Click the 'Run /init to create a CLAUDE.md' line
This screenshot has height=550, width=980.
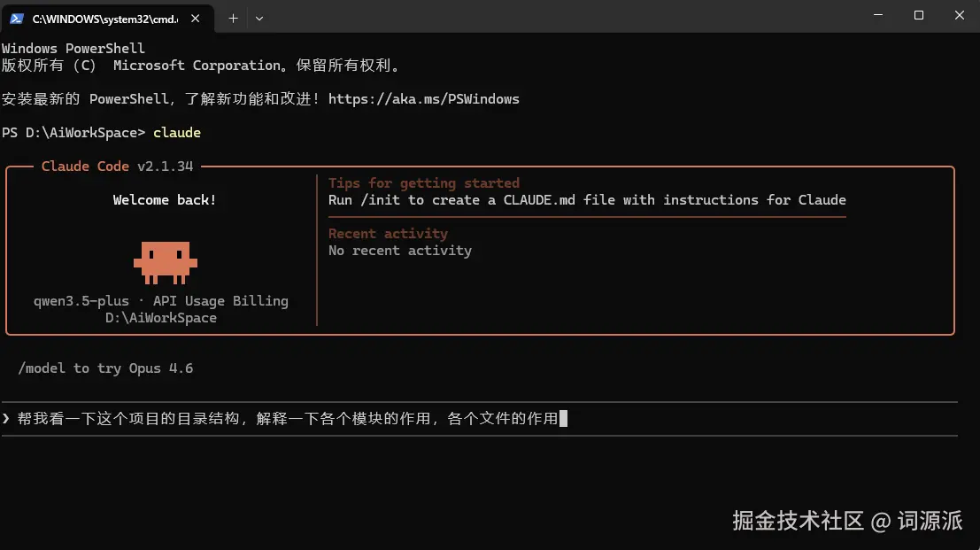pyautogui.click(x=587, y=200)
